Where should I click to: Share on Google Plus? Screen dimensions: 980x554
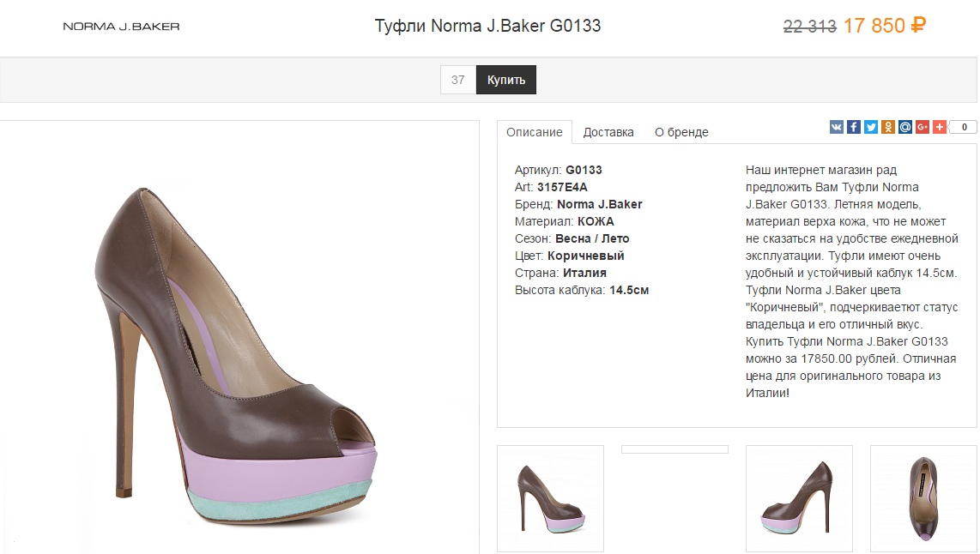[923, 127]
